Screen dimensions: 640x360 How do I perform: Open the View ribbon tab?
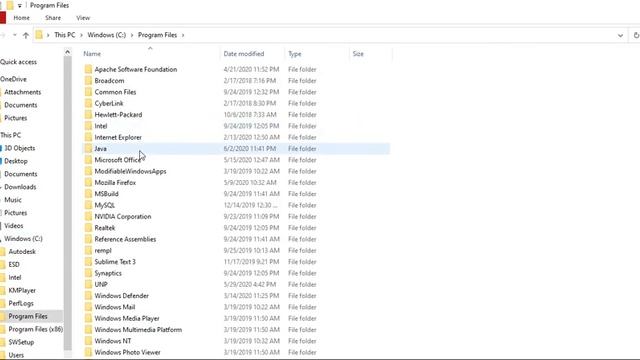[83, 18]
